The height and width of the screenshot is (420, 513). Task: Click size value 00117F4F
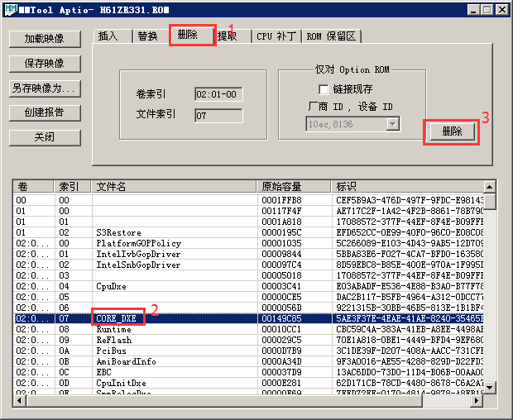click(x=281, y=211)
